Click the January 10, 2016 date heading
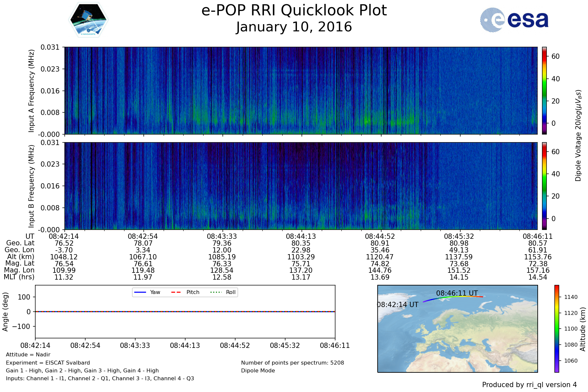 coord(294,27)
